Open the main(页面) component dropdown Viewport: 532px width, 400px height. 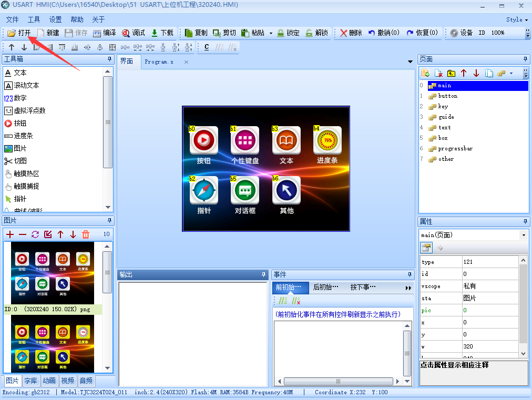[x=524, y=235]
